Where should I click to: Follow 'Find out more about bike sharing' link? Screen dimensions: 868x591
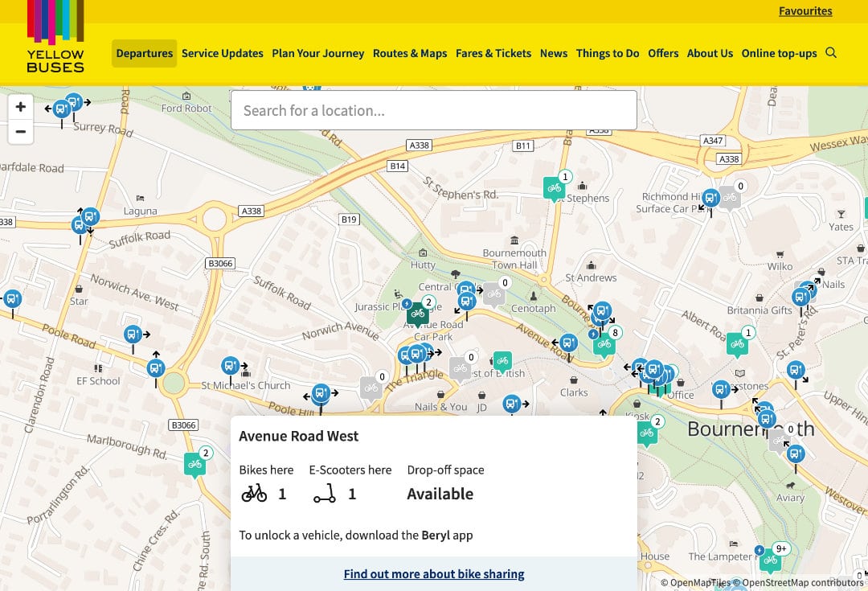click(x=434, y=574)
